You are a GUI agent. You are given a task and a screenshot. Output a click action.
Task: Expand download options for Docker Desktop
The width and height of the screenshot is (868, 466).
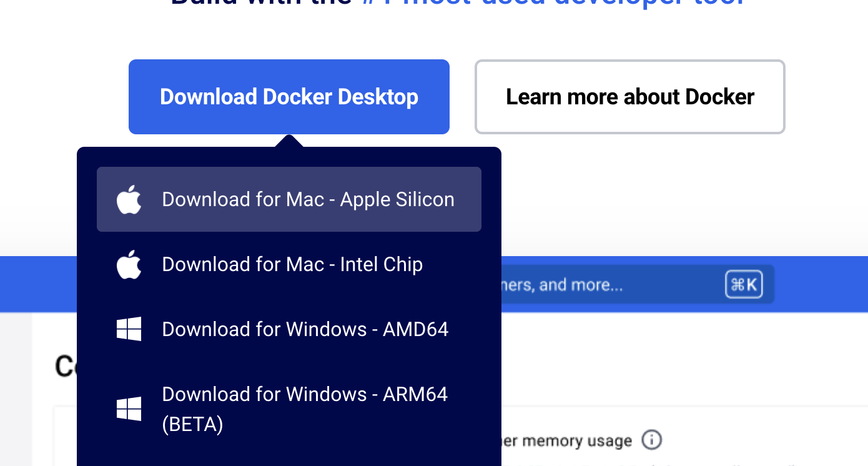289,97
